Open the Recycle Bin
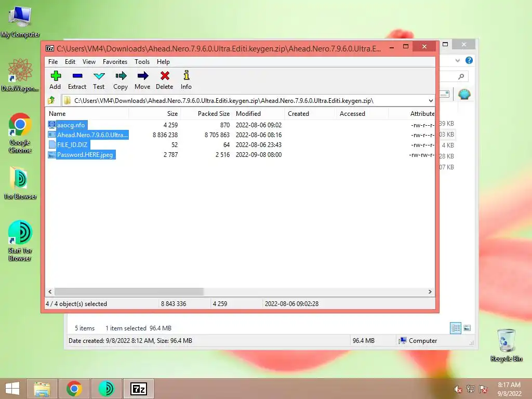Viewport: 532px width, 399px height. pos(506,345)
